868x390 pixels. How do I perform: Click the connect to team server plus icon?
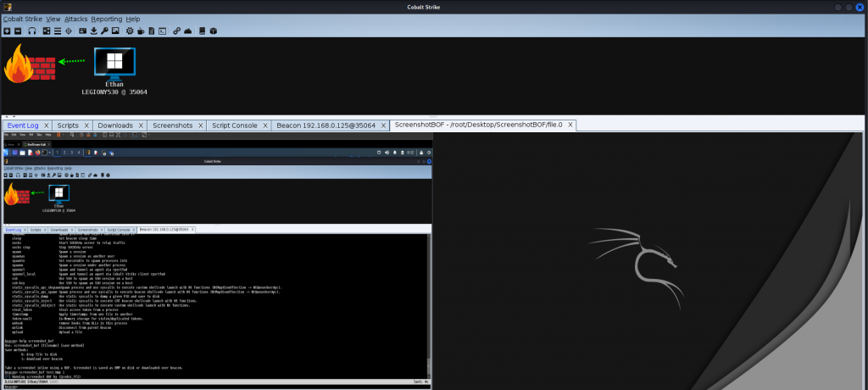(7, 31)
